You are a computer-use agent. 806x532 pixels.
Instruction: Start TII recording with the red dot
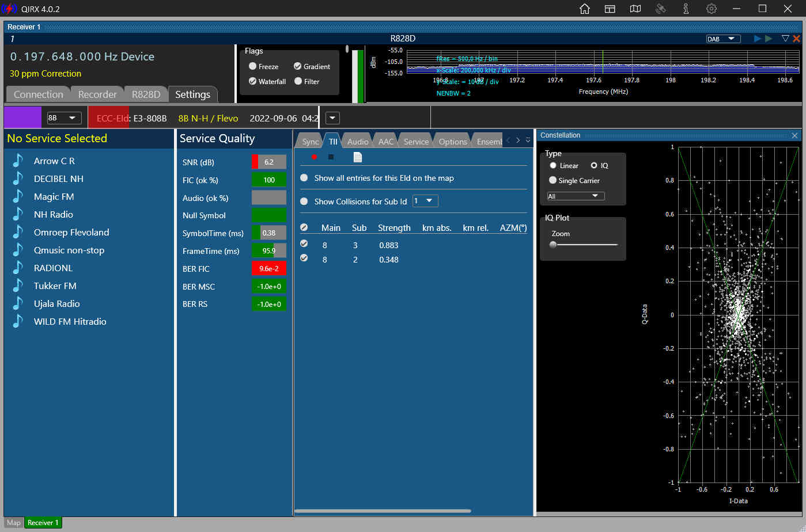pos(314,157)
